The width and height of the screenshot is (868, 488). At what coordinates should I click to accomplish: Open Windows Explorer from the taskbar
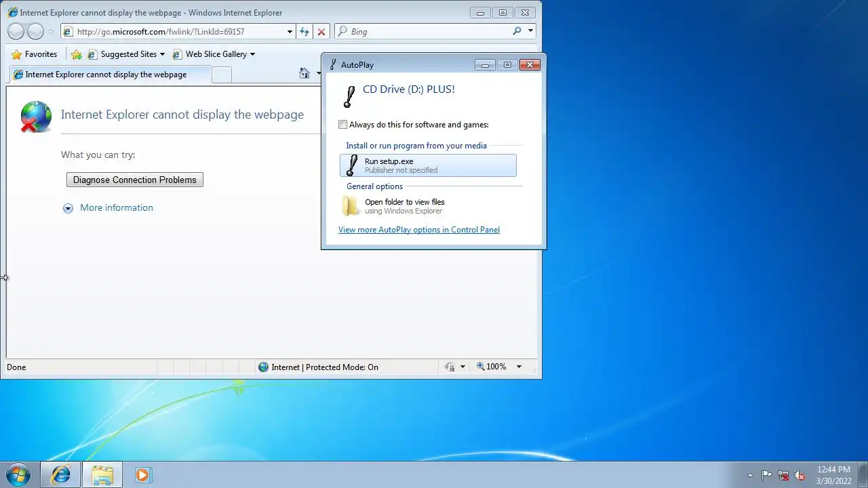tap(102, 474)
